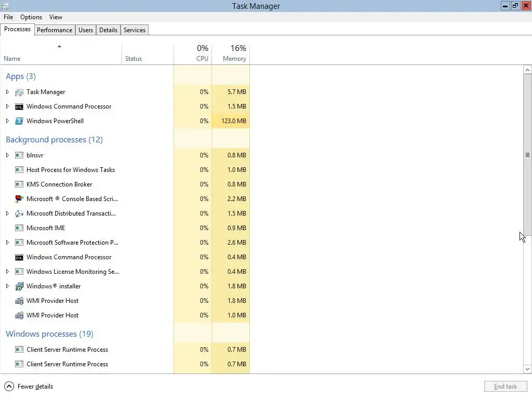This screenshot has height=399, width=532.
Task: Switch to the Services tab
Action: tap(135, 30)
